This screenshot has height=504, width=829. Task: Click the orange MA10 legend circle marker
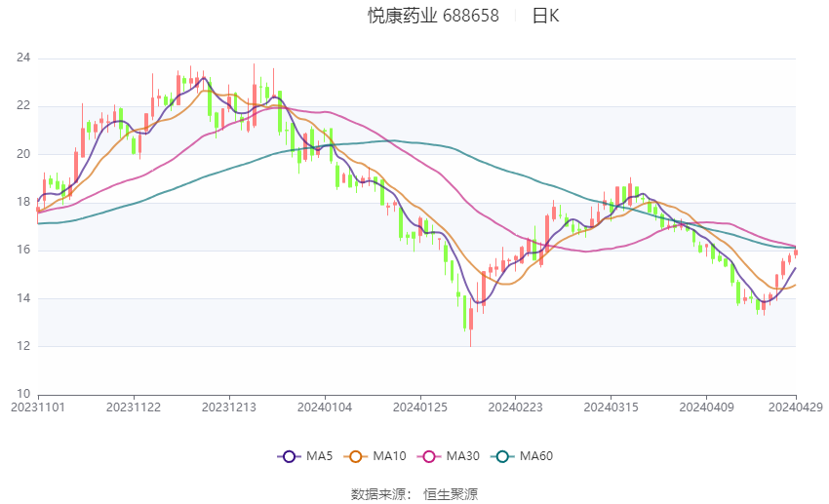[x=356, y=455]
